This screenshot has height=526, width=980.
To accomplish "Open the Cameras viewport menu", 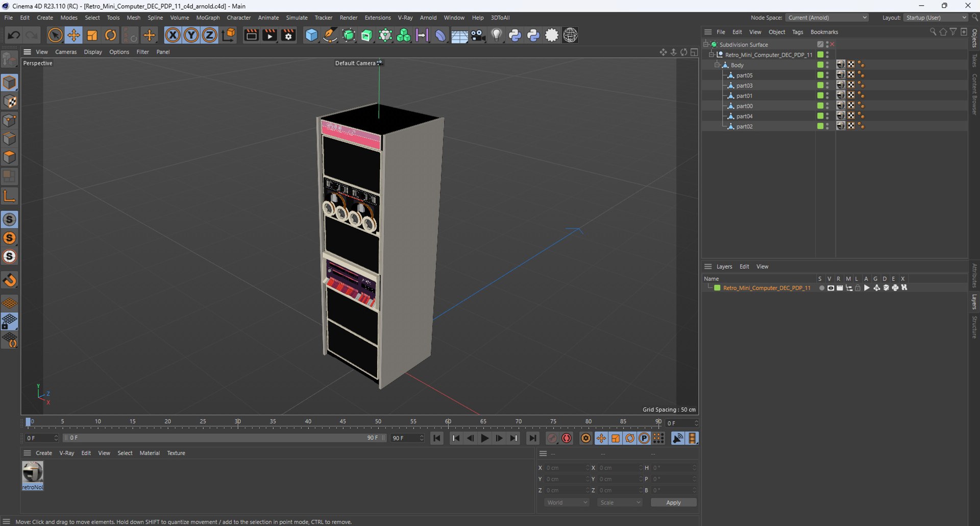I will pyautogui.click(x=66, y=52).
